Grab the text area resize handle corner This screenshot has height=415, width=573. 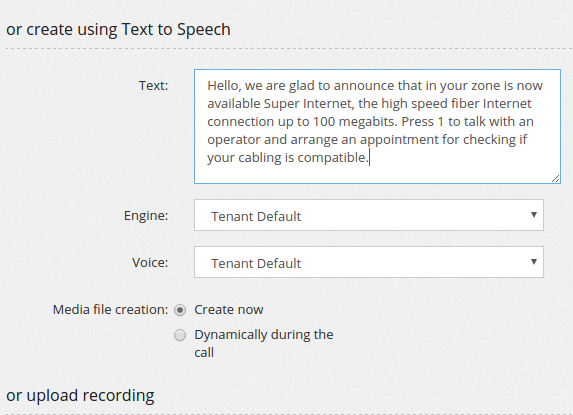click(555, 179)
